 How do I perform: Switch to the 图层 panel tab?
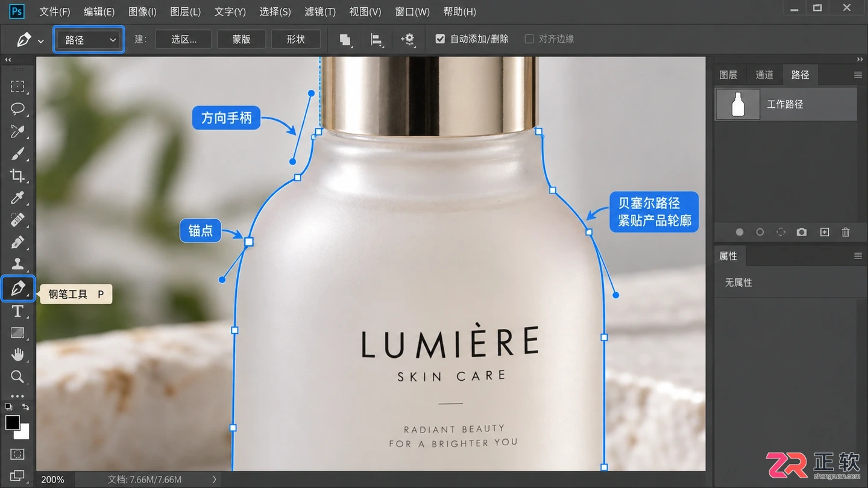(728, 75)
